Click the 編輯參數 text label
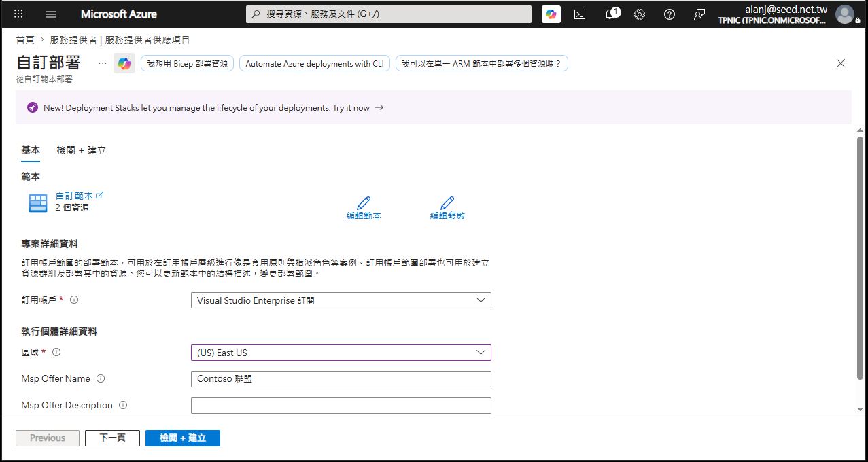 [x=447, y=216]
